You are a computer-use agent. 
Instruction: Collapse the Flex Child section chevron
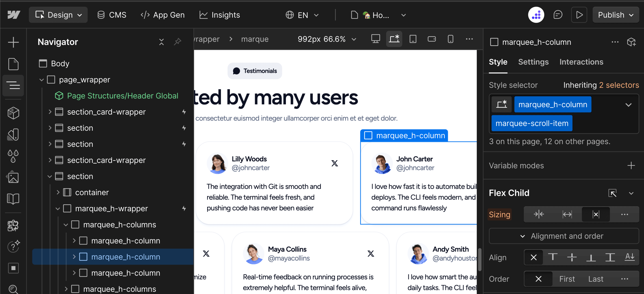[x=631, y=193]
